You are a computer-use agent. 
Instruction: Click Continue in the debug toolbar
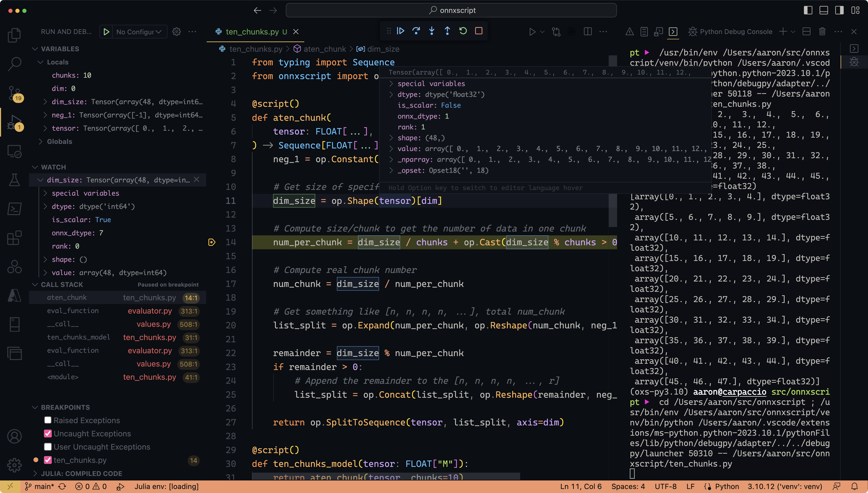(400, 31)
